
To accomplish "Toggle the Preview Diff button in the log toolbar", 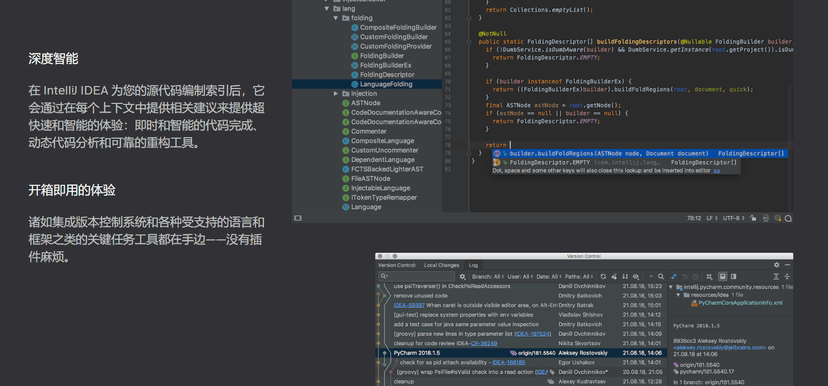I will coord(733,277).
